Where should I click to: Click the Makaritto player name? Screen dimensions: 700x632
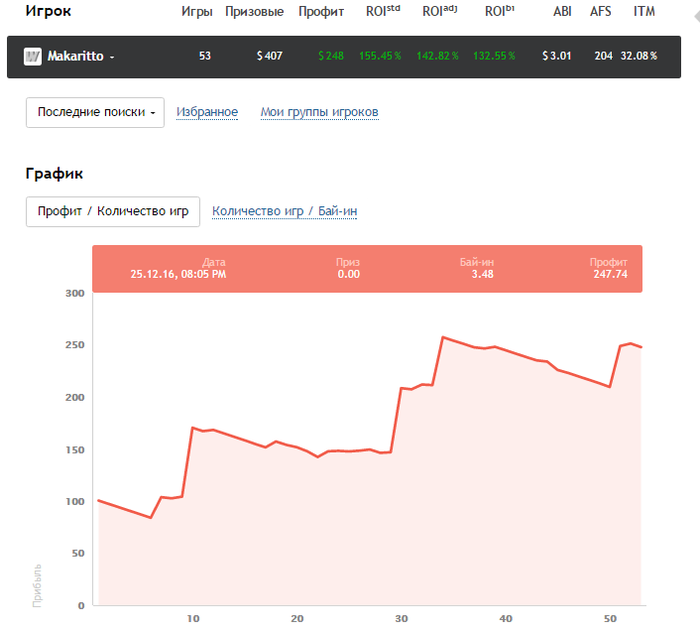point(75,56)
